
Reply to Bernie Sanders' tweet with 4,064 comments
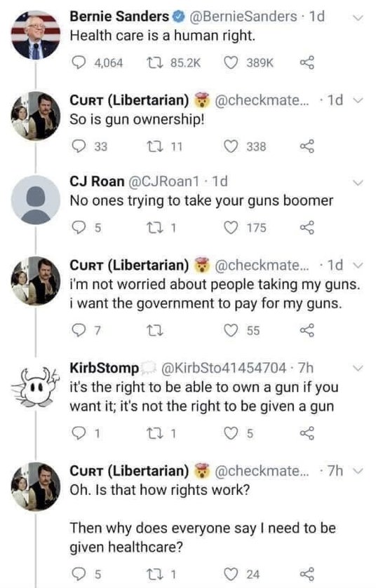pyautogui.click(x=79, y=62)
